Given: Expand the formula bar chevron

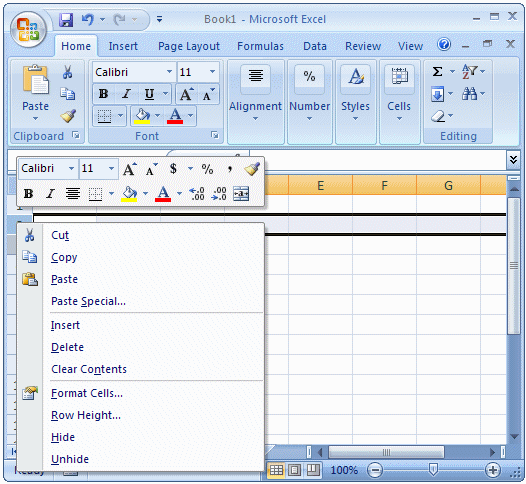Looking at the screenshot, I should coord(513,159).
